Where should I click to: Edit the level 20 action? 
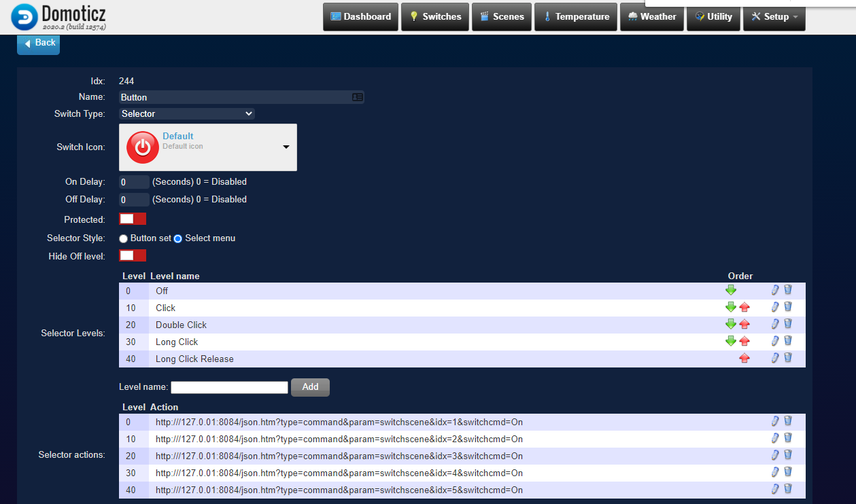[775, 454]
